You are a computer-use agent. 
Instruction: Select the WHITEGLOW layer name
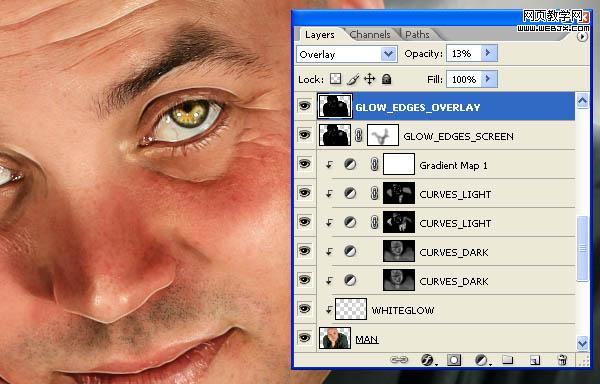coord(403,310)
